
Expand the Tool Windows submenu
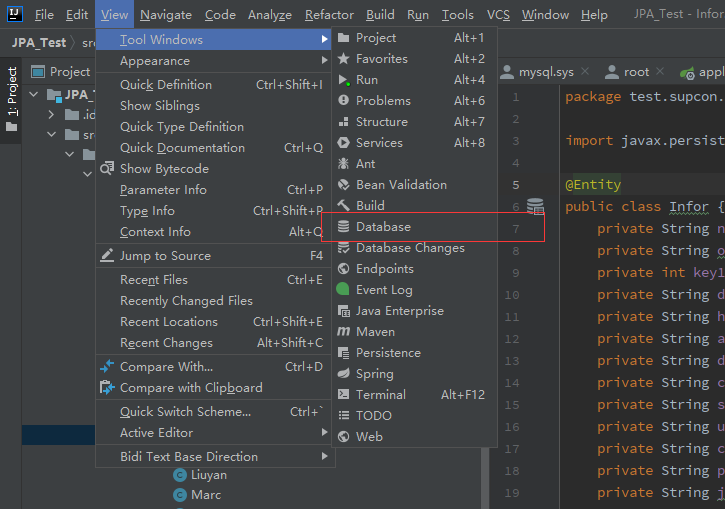point(213,40)
